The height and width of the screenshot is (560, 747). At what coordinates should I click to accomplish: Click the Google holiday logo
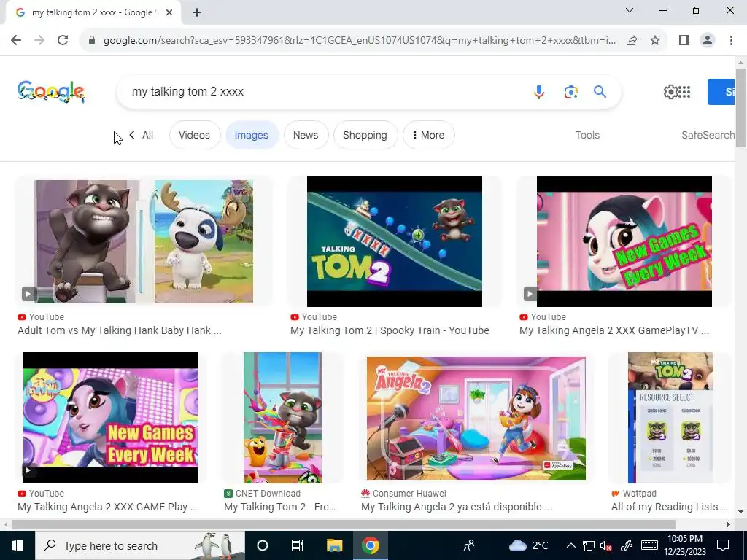tap(51, 91)
